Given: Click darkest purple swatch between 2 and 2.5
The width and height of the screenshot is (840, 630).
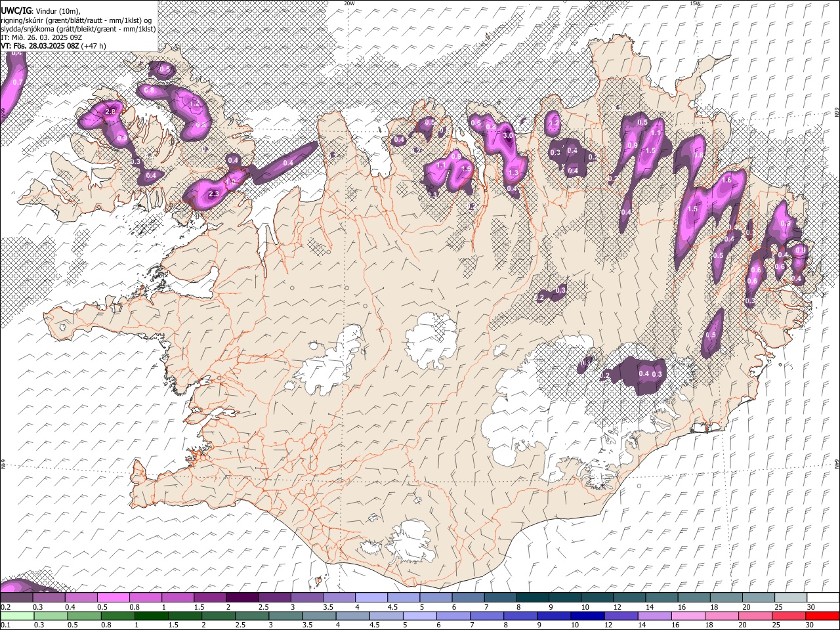Looking at the screenshot, I should click(x=242, y=598).
